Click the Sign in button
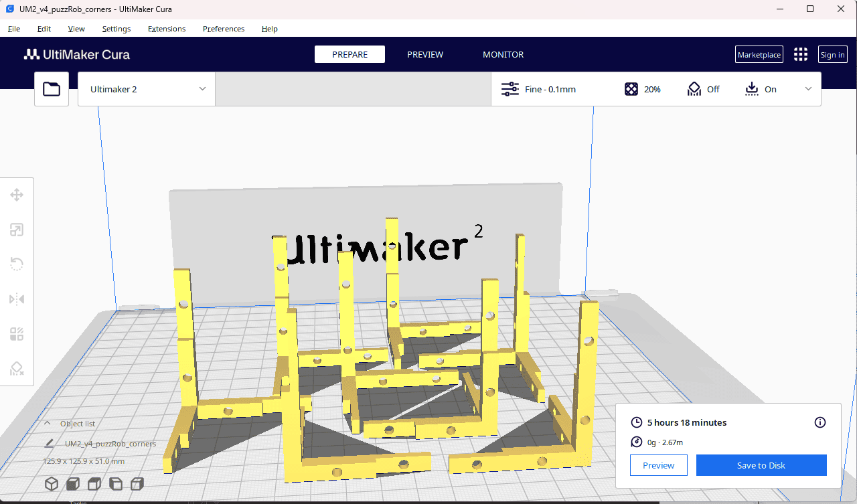Screen dimensions: 857x504 tap(832, 55)
